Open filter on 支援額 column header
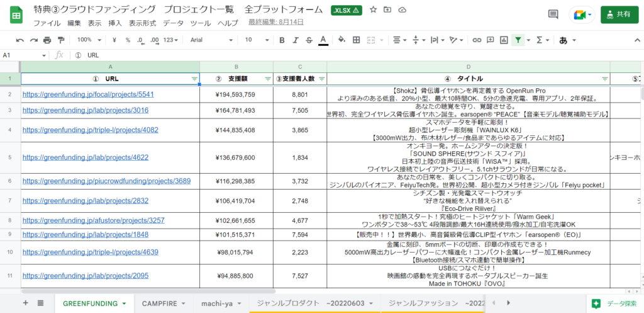Viewport: 644px width, 313px height. pos(268,79)
